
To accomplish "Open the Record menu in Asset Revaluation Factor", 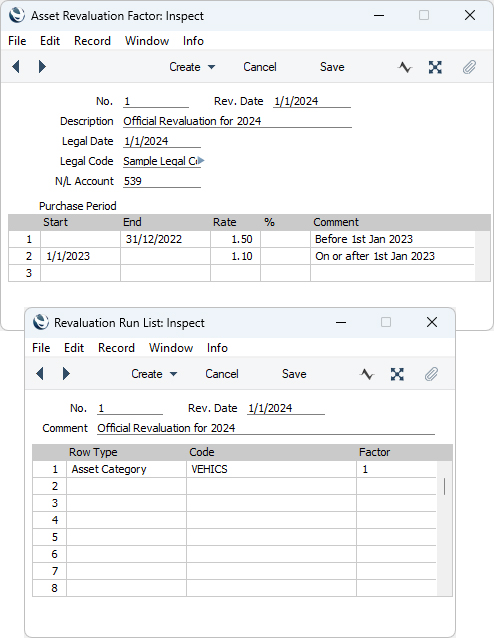I will coord(92,41).
